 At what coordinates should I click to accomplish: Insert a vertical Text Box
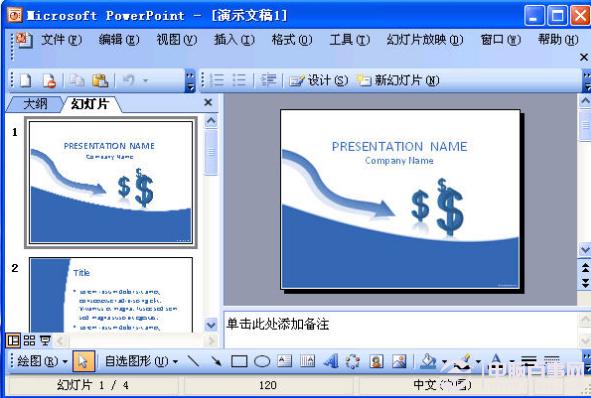(308, 361)
